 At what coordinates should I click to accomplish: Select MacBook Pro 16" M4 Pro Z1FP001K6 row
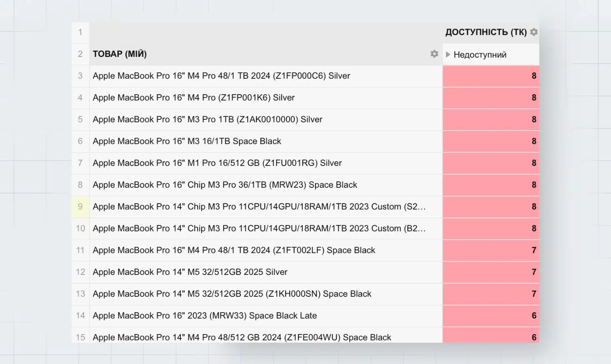[194, 98]
